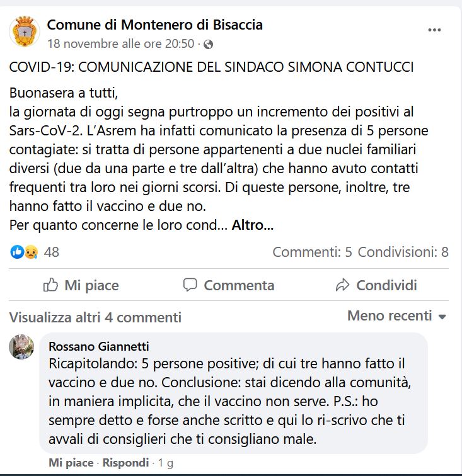Click the share arrow Condividi icon

342,285
